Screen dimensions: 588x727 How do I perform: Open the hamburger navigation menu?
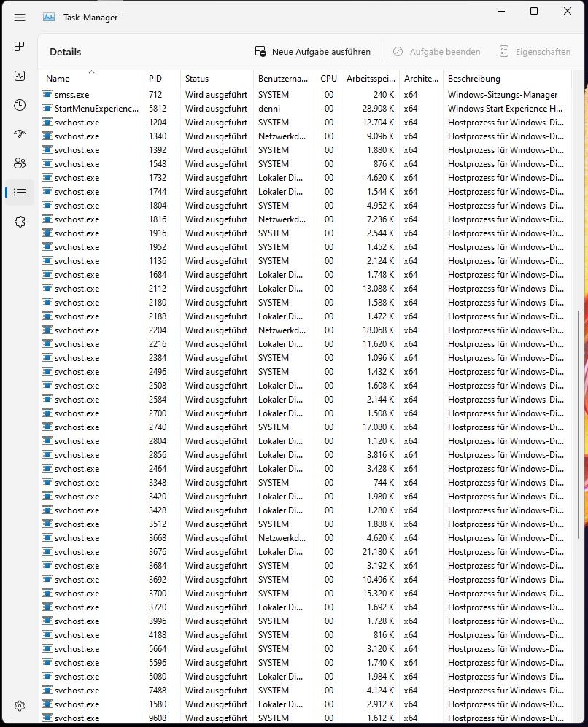click(20, 18)
